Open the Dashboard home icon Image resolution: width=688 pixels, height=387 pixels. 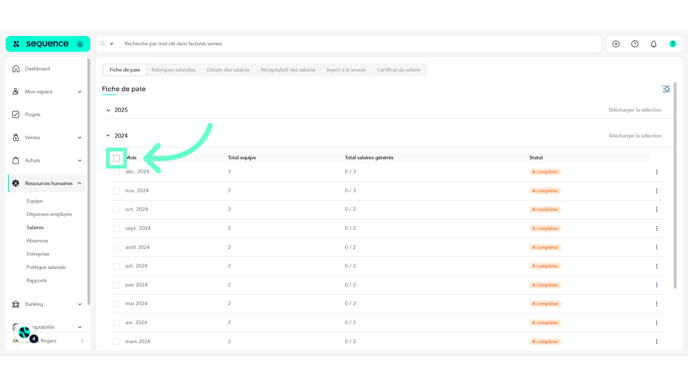tap(16, 69)
